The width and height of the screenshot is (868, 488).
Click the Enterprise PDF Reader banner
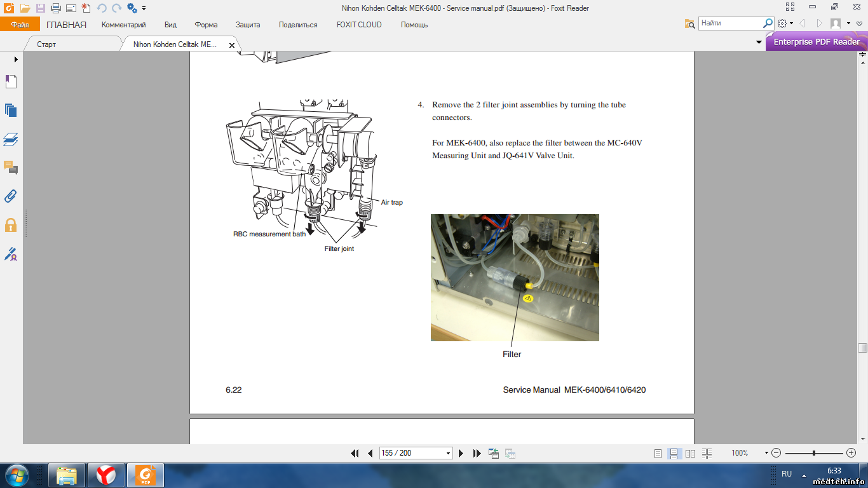(816, 42)
